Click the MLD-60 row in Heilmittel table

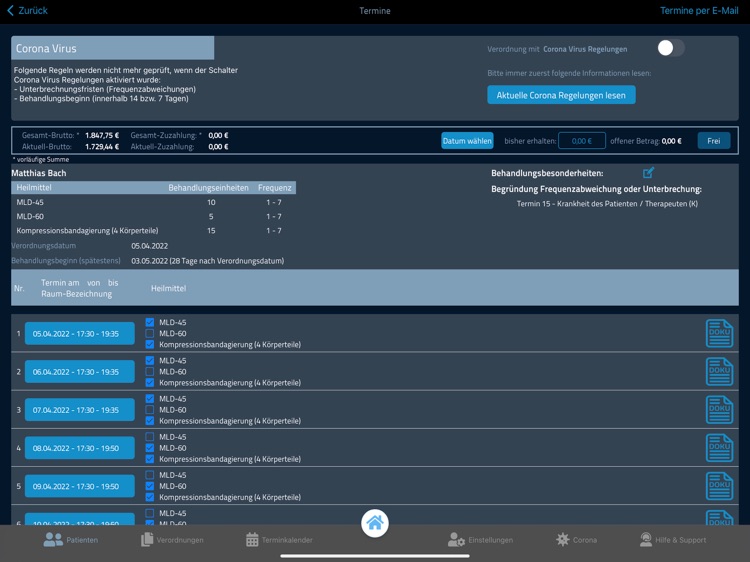(154, 216)
